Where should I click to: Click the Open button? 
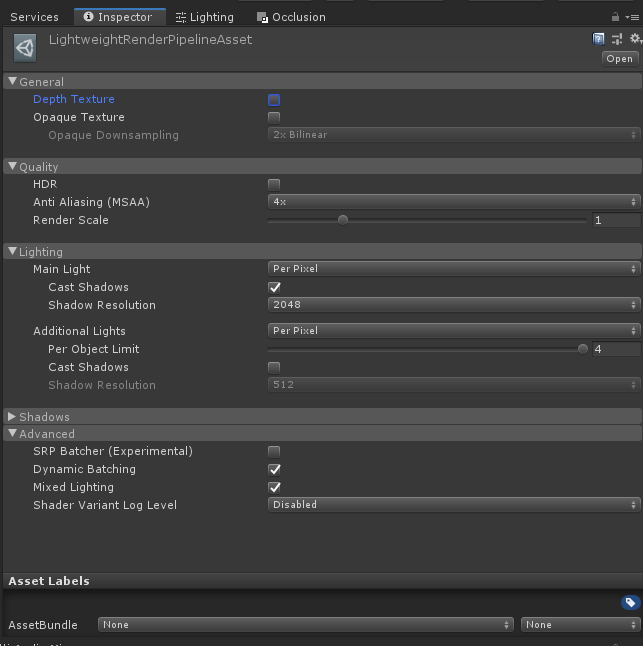[620, 59]
